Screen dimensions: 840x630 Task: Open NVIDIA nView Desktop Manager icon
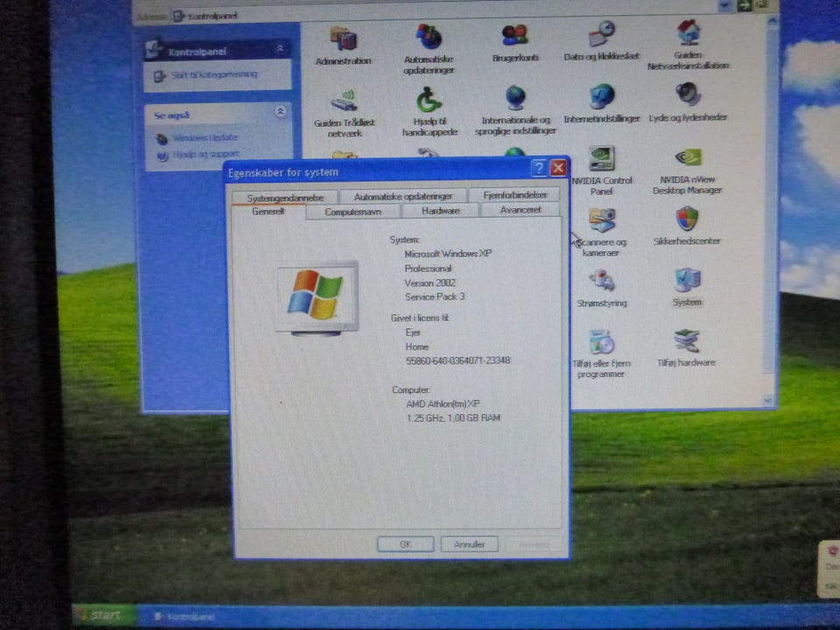coord(688,171)
